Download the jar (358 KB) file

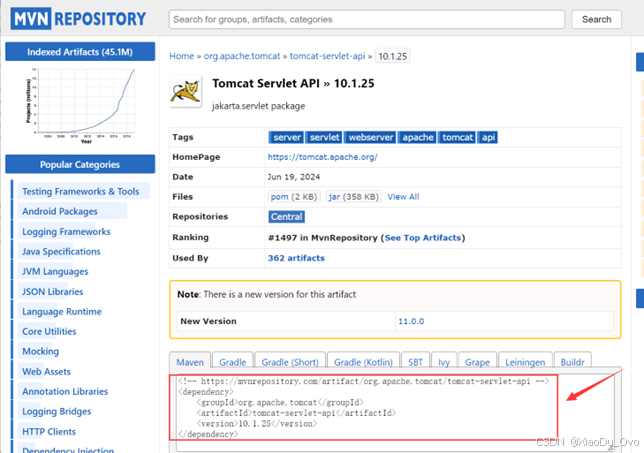pos(353,197)
